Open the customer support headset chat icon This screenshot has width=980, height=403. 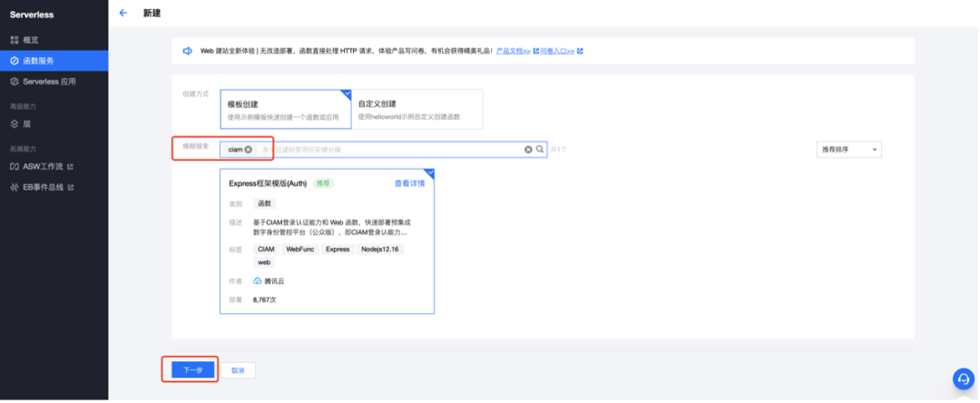[x=963, y=378]
